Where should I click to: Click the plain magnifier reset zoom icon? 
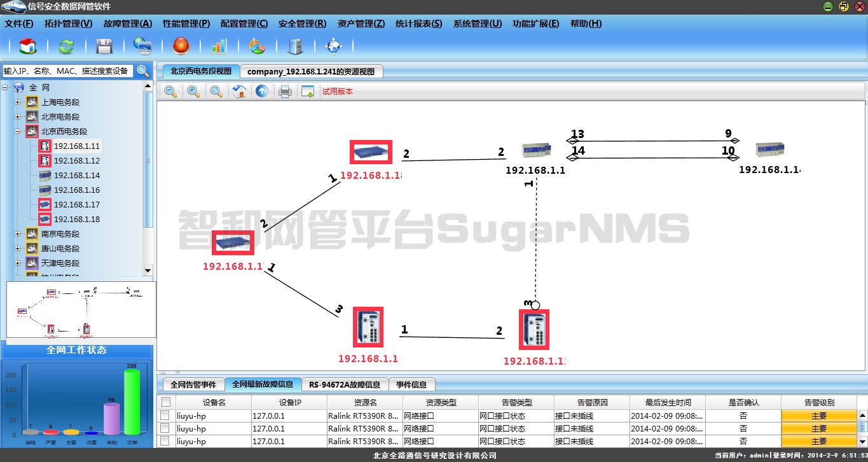[216, 92]
